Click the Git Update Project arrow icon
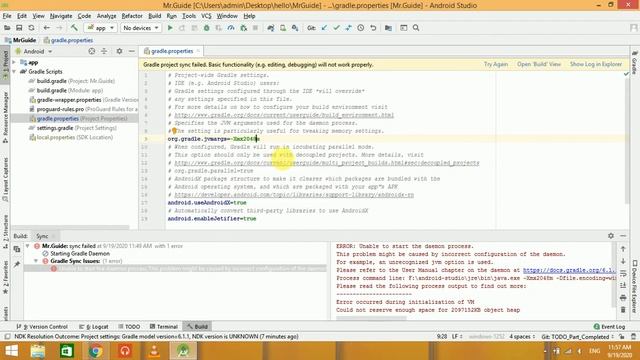Image resolution: width=640 pixels, height=360 pixels. pyautogui.click(x=324, y=28)
